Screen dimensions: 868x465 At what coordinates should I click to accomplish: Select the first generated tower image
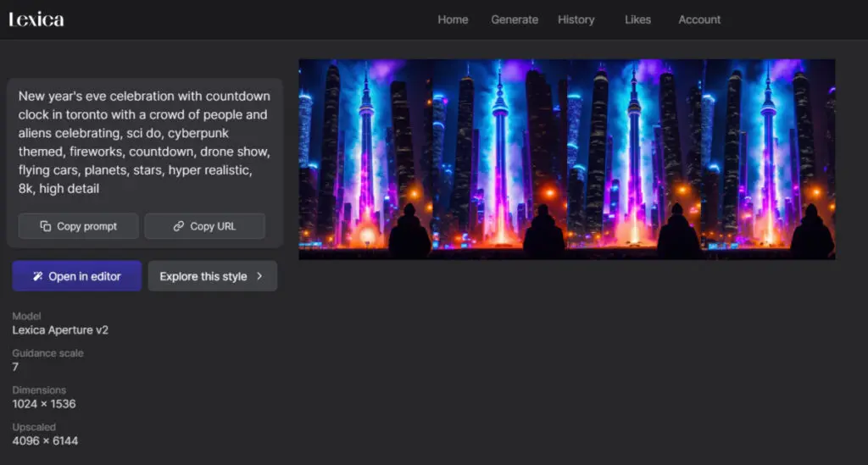(365, 158)
